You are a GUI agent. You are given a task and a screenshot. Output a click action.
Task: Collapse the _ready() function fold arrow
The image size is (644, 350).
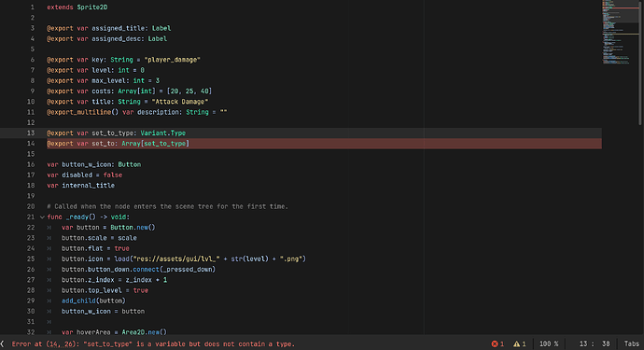(x=42, y=217)
